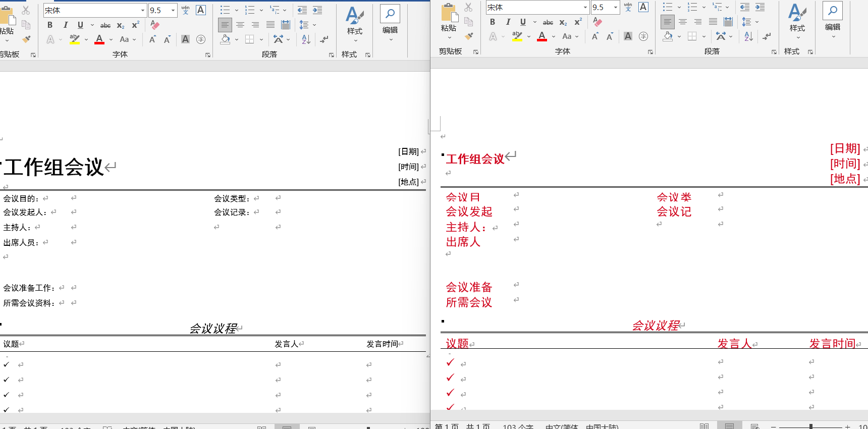Click Character Shading icon in left window

click(186, 39)
